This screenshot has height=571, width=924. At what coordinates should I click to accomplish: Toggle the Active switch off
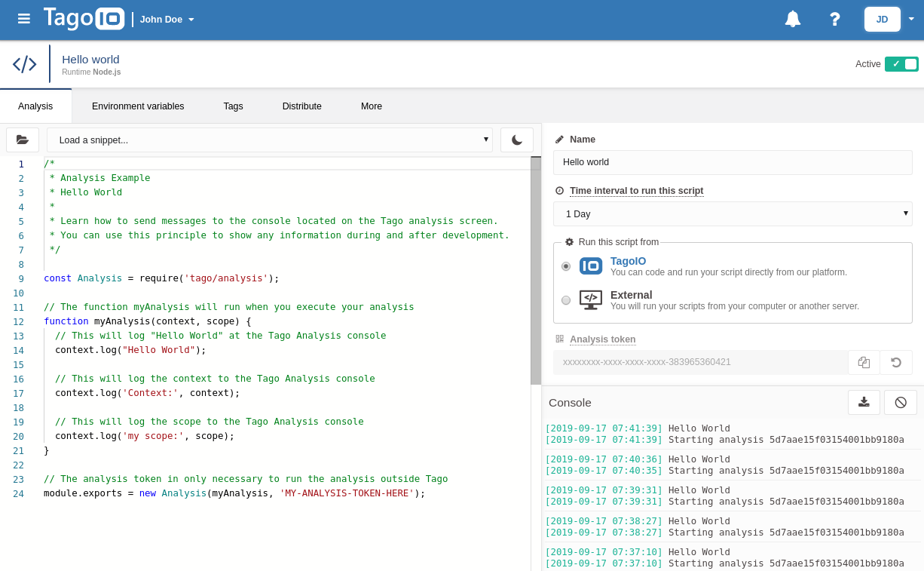[x=901, y=64]
